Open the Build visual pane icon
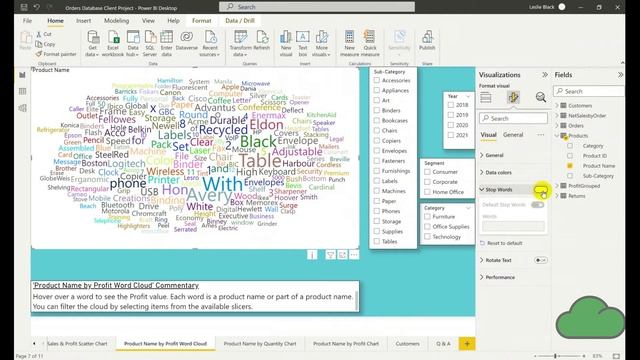 (x=486, y=97)
